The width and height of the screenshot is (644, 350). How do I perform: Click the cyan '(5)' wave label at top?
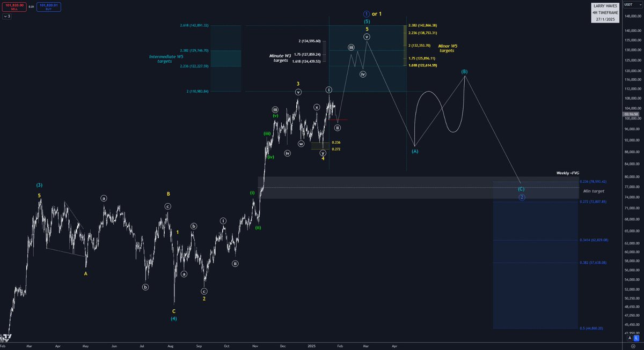[367, 21]
